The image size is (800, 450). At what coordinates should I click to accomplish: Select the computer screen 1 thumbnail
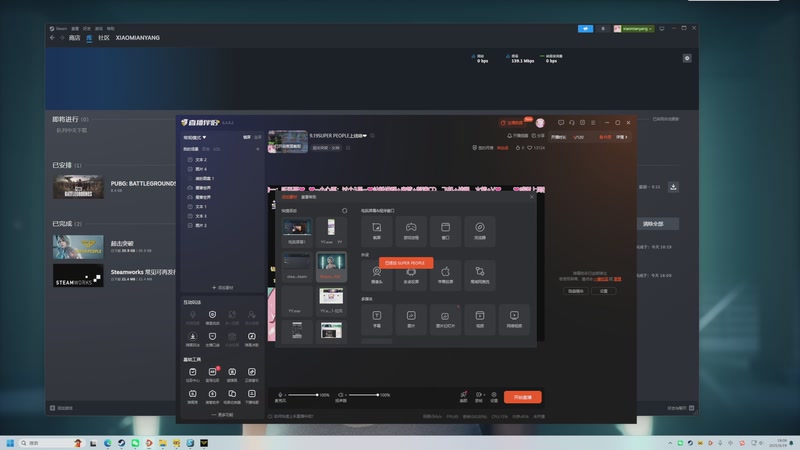pyautogui.click(x=297, y=231)
